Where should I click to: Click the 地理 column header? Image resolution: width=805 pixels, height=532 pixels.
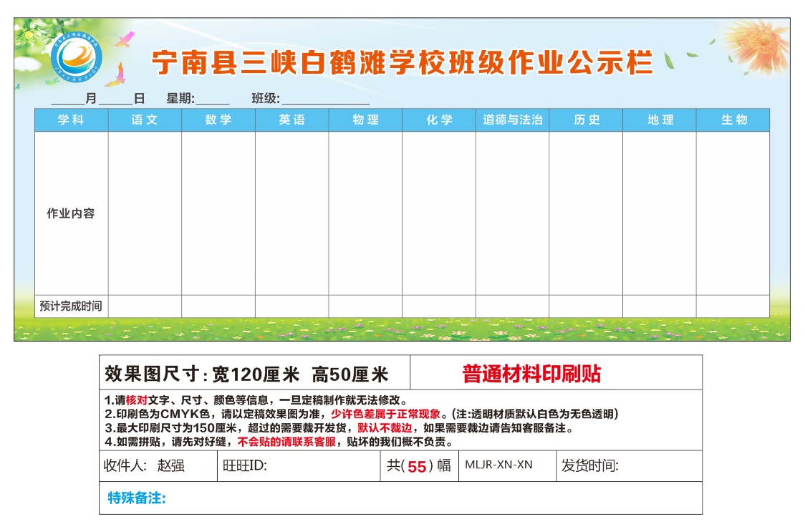[x=660, y=120]
